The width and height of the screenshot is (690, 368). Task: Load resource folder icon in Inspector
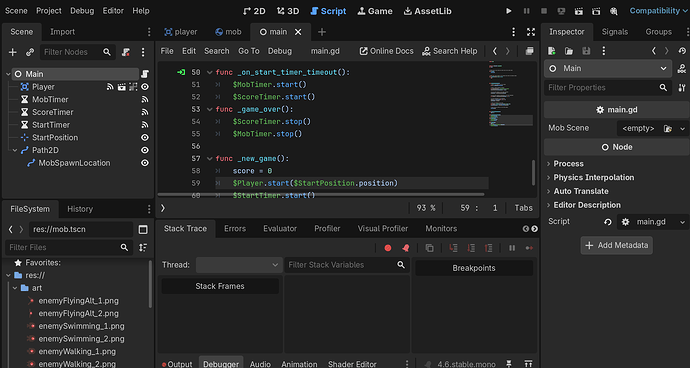569,51
